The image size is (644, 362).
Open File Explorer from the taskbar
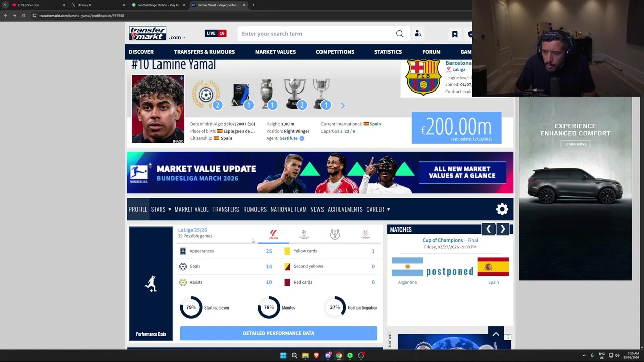[x=305, y=356]
